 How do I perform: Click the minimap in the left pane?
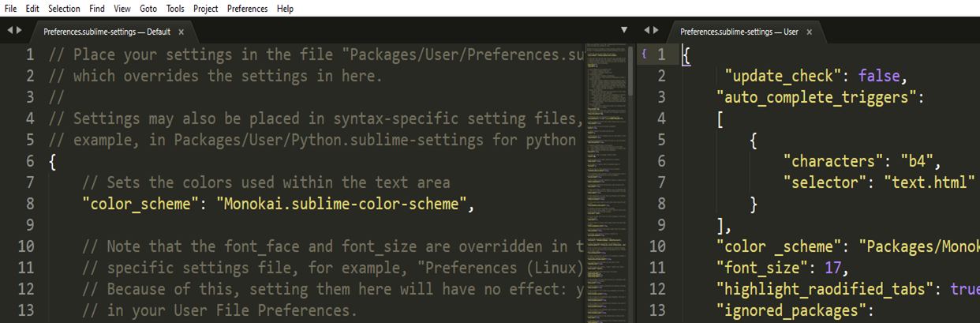point(605,158)
